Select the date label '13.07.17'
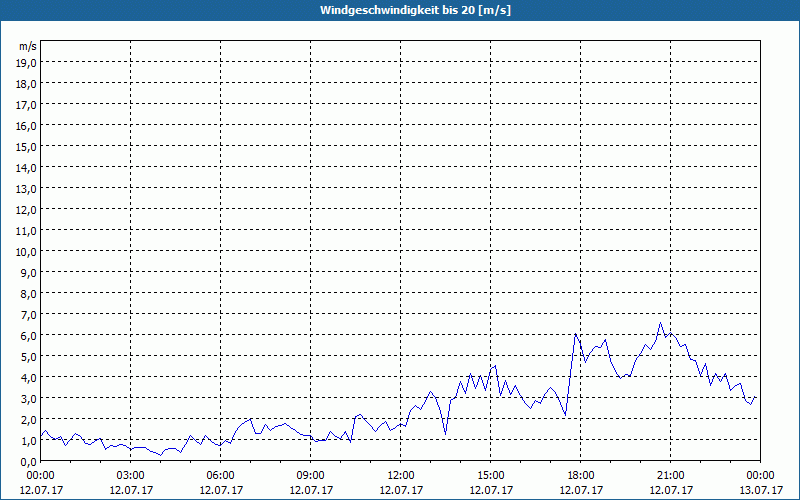 (x=761, y=490)
